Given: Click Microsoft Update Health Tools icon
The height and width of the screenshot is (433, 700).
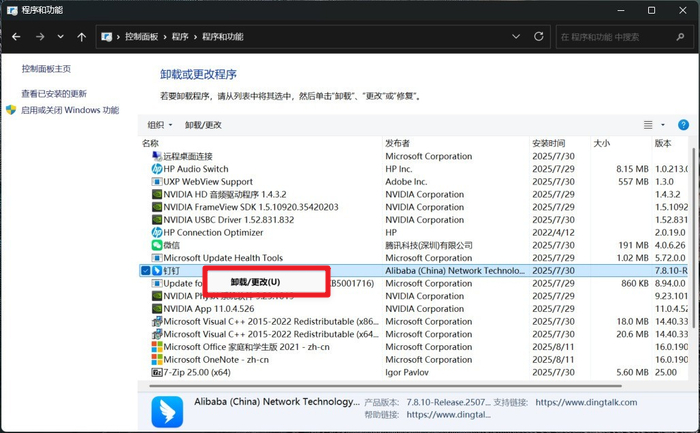Looking at the screenshot, I should [x=157, y=258].
